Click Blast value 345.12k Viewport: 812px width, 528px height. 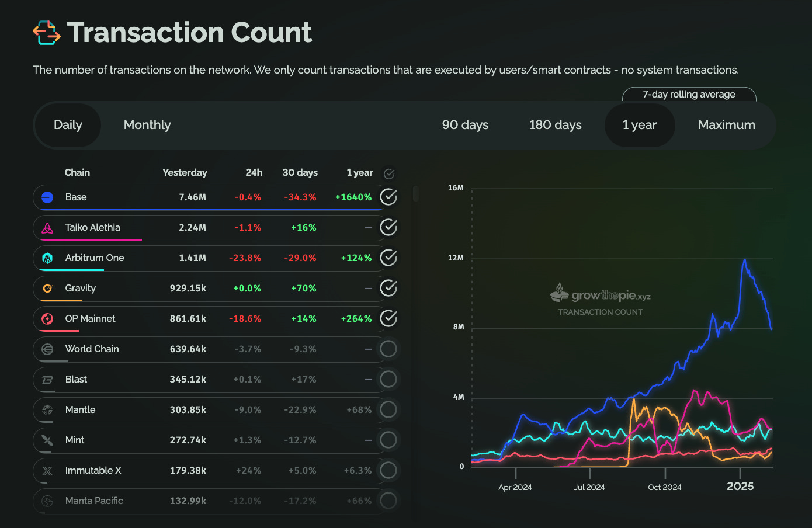188,380
